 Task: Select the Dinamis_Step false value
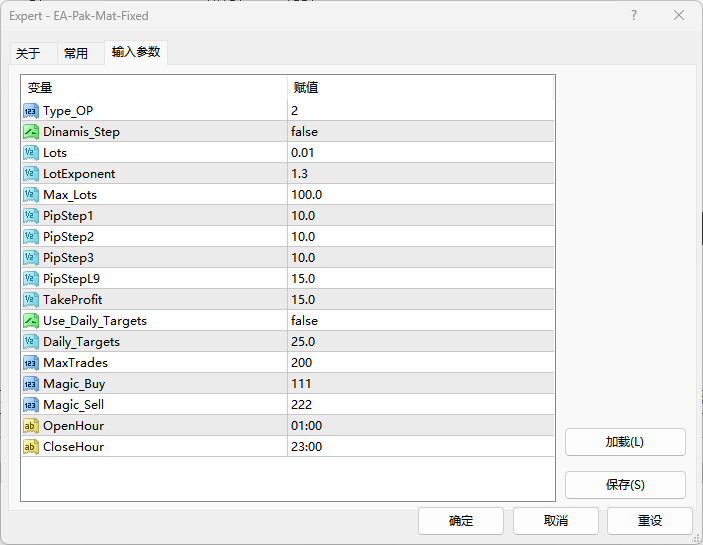pyautogui.click(x=305, y=132)
